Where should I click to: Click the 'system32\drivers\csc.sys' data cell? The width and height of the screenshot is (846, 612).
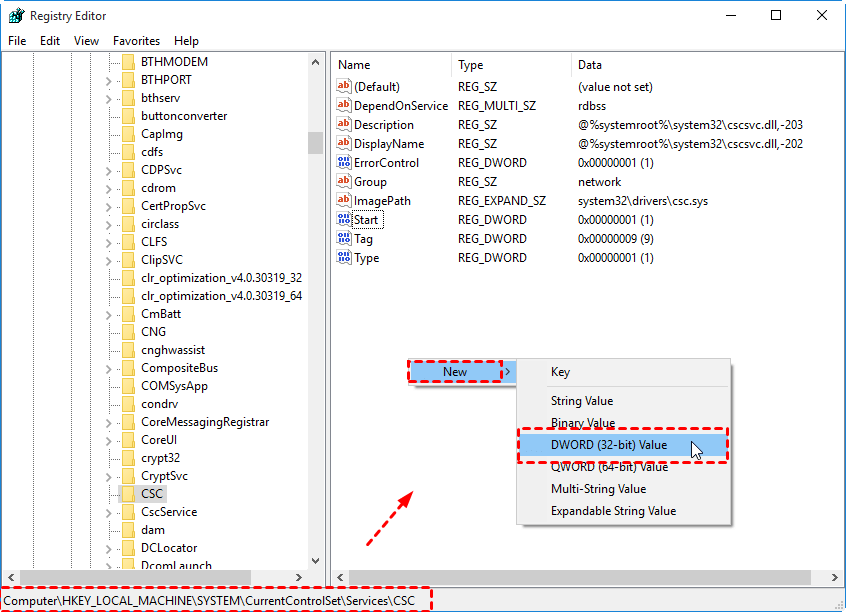643,201
